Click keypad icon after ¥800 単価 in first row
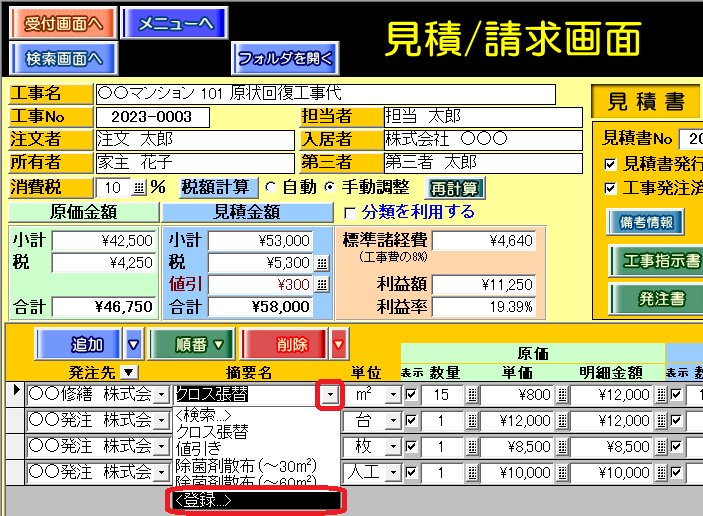Screen dimensions: 703x516 pos(561,395)
